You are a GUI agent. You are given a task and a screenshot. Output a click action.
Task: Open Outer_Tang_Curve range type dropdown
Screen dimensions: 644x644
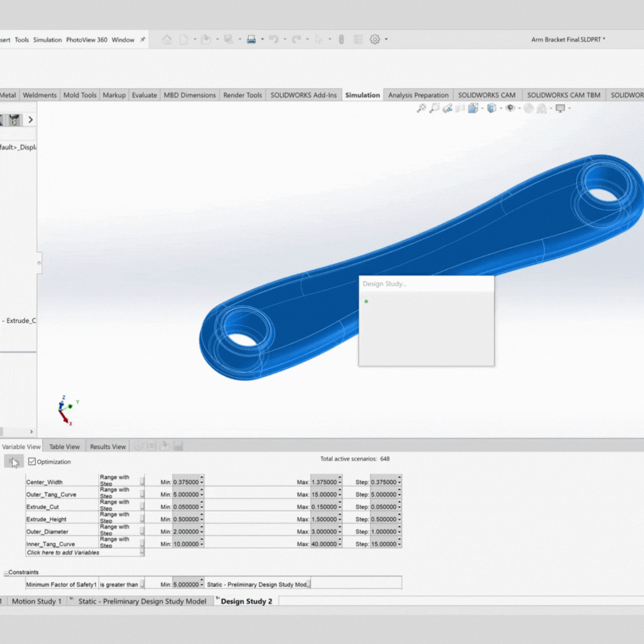click(142, 493)
